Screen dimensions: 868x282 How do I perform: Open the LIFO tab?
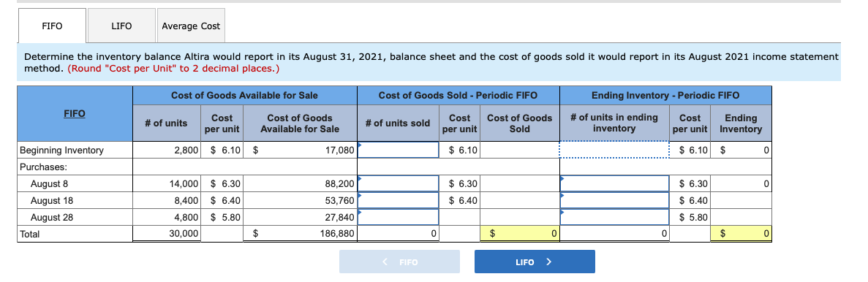click(121, 26)
